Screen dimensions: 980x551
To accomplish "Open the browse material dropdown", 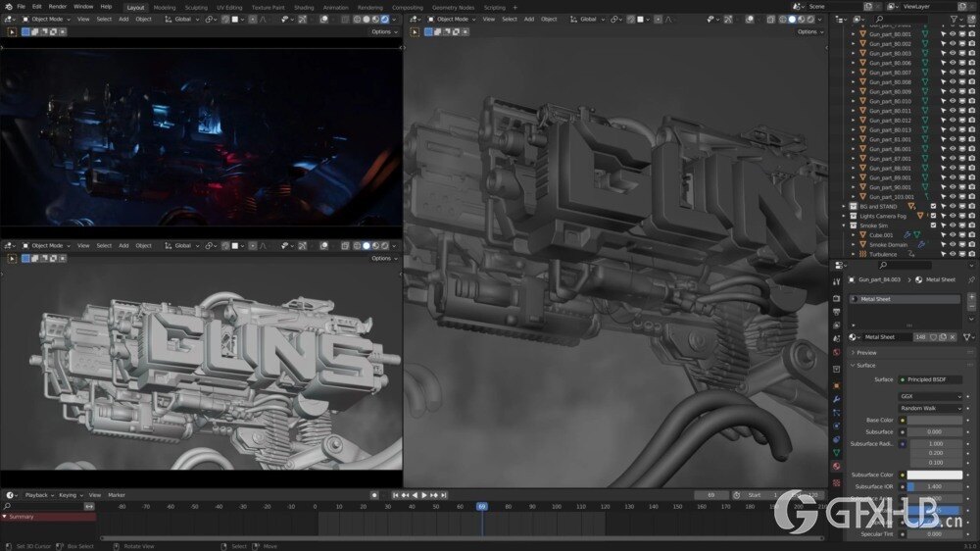I will click(854, 337).
